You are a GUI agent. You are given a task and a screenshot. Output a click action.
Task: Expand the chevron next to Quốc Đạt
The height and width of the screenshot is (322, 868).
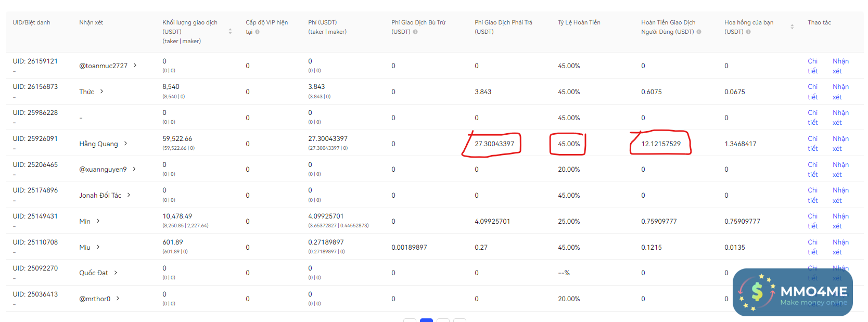click(x=116, y=273)
